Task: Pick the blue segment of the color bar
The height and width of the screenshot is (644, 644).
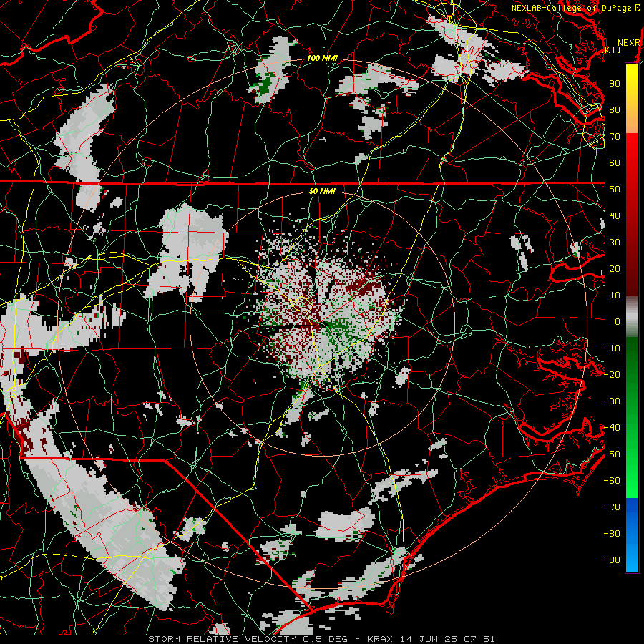Action: (632, 535)
